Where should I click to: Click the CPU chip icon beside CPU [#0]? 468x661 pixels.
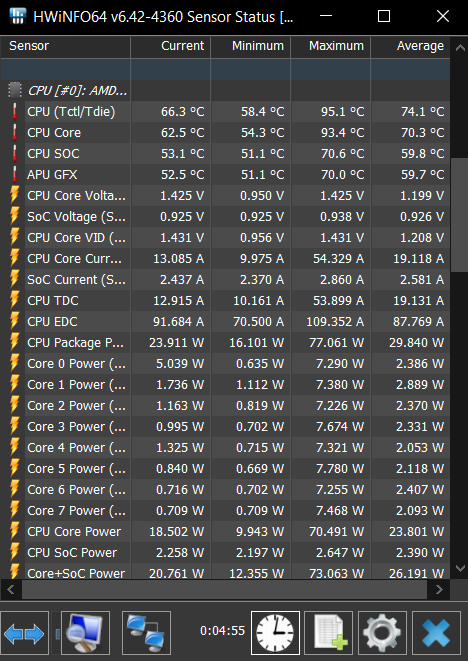click(15, 90)
